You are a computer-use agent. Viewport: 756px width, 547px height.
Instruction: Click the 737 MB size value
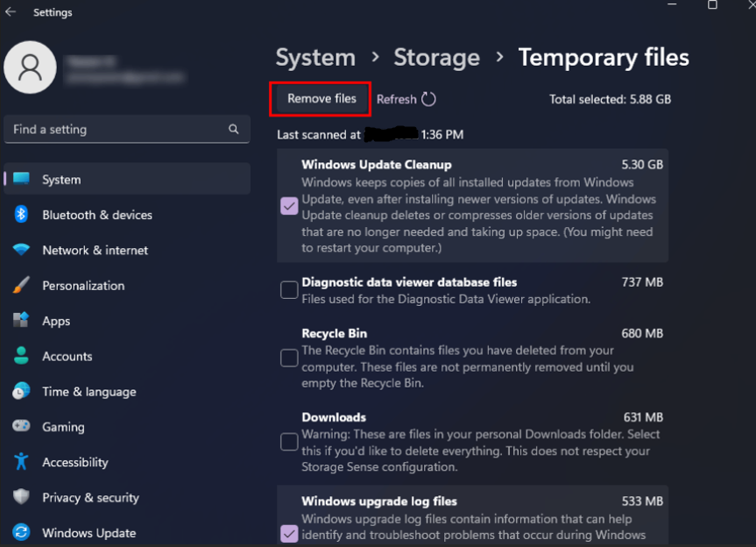pyautogui.click(x=642, y=282)
